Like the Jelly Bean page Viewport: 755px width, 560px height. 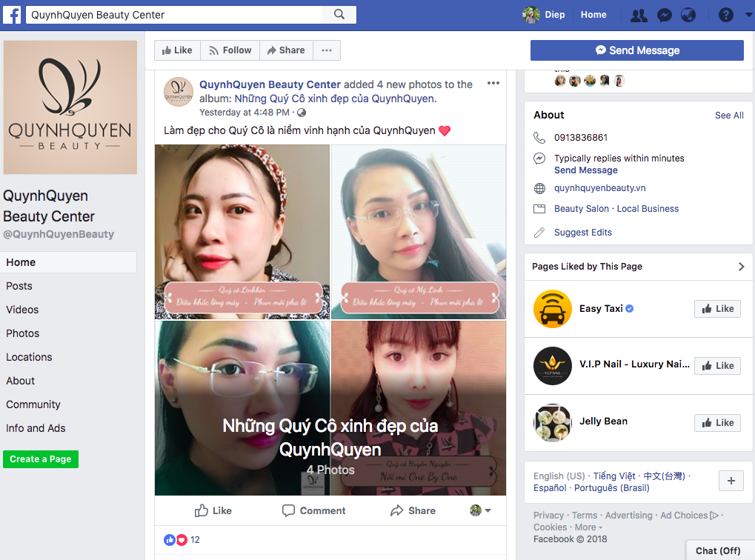[x=717, y=423]
